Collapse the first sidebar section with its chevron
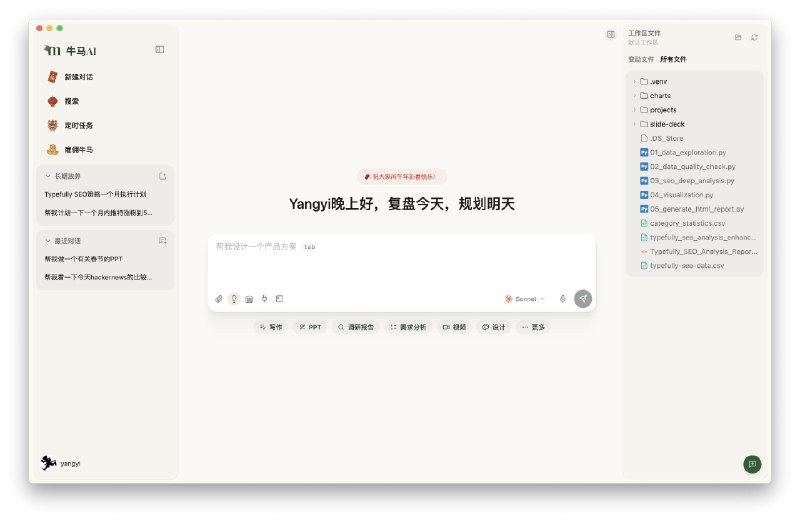 click(x=48, y=176)
